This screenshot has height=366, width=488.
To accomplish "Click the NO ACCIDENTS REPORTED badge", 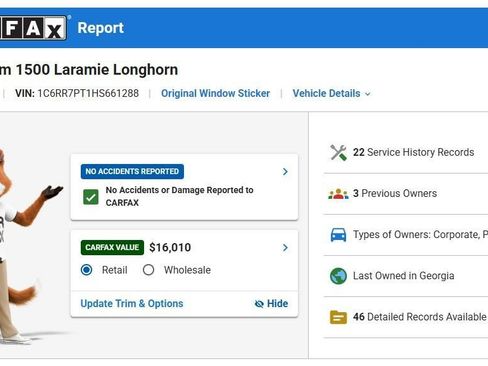I will click(x=132, y=171).
